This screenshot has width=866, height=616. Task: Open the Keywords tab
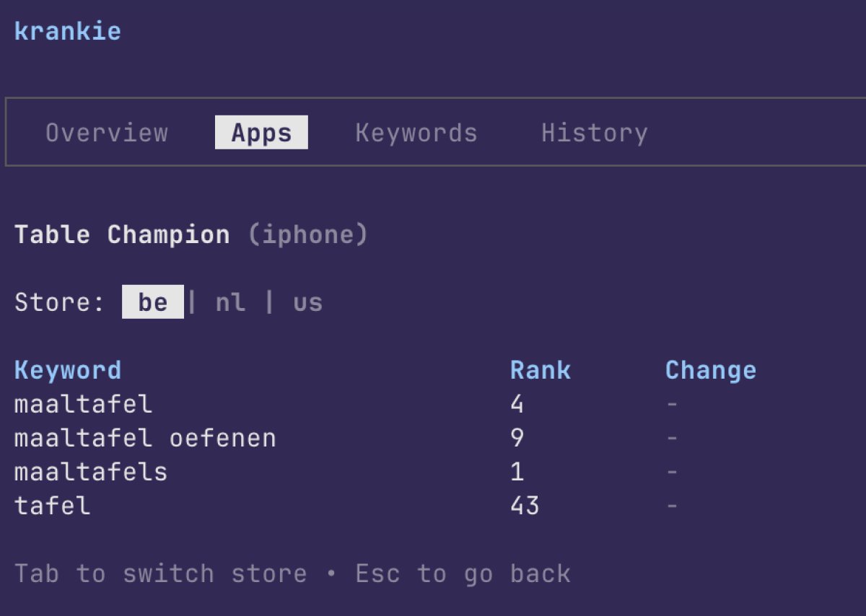(416, 132)
